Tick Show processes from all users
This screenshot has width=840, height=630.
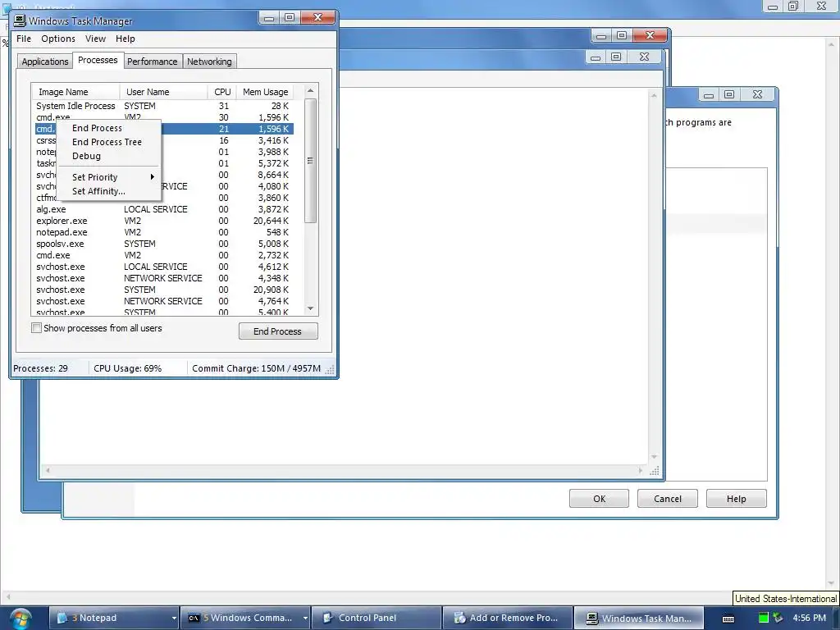pos(36,328)
